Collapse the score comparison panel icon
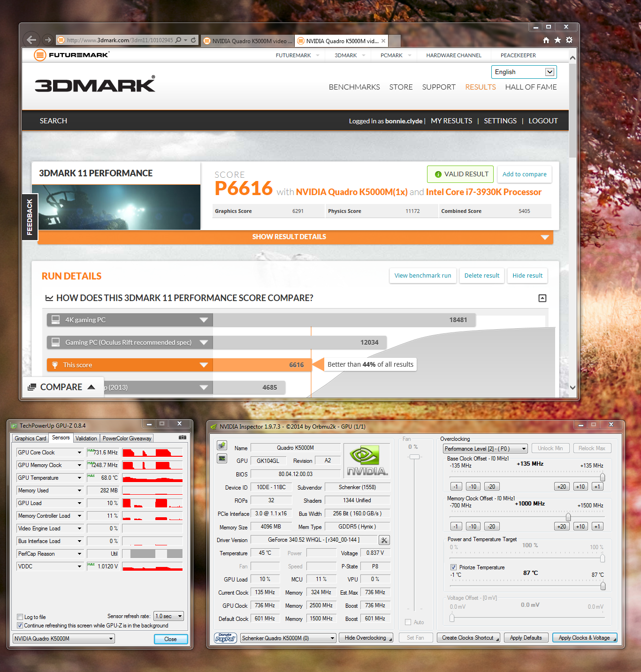 pos(542,298)
